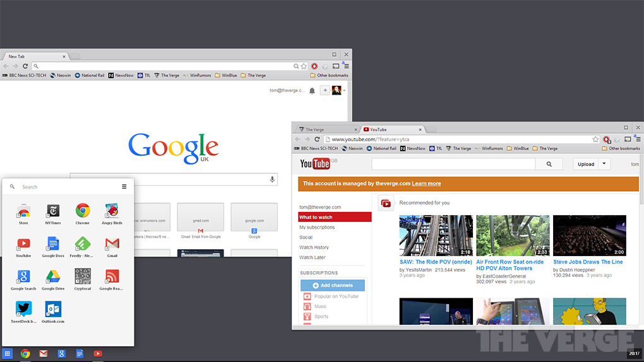
Task: Bookmark page with star in New Tab window
Action: (x=304, y=66)
